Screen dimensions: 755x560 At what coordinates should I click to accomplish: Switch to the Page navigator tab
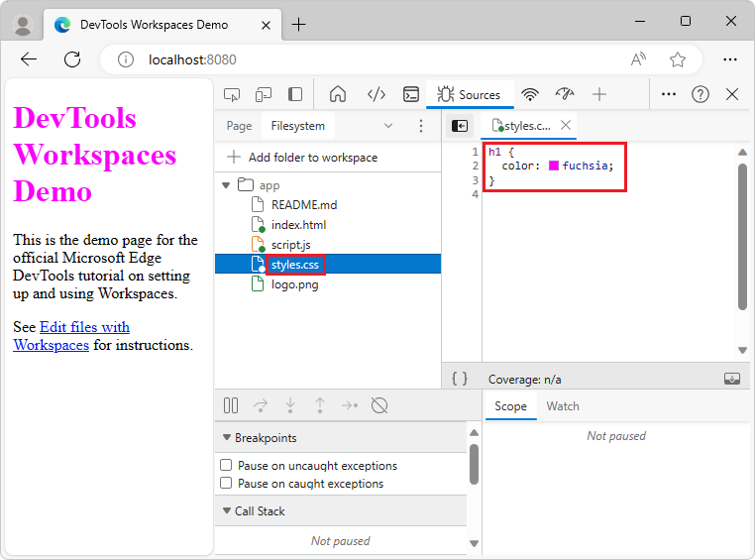[x=239, y=126]
